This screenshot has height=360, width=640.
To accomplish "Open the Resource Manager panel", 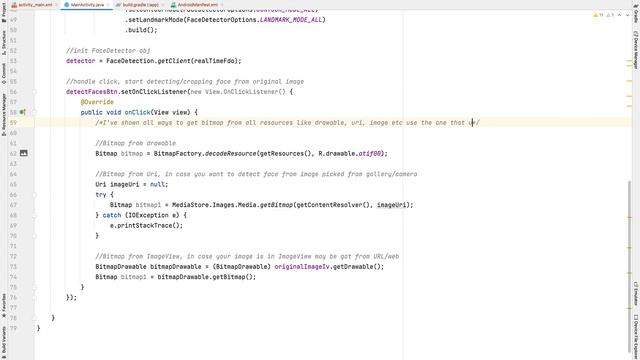I will tap(4, 115).
